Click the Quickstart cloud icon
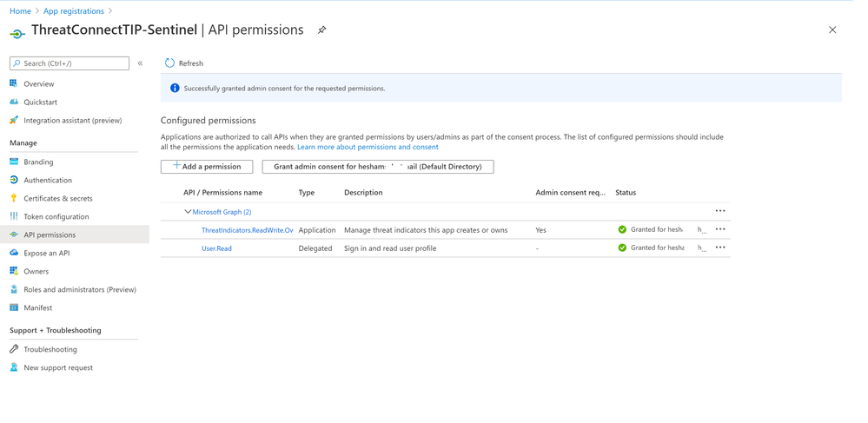This screenshot has height=423, width=868. pos(14,102)
